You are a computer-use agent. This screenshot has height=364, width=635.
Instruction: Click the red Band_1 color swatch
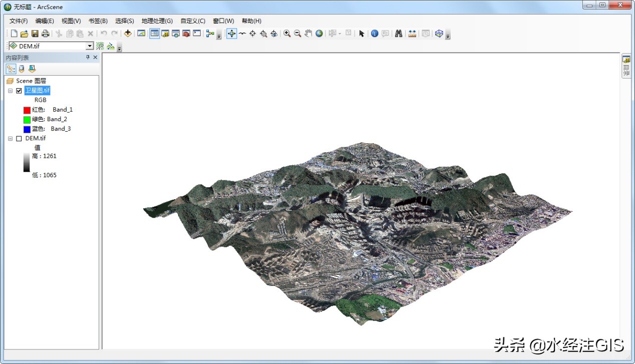coord(27,110)
